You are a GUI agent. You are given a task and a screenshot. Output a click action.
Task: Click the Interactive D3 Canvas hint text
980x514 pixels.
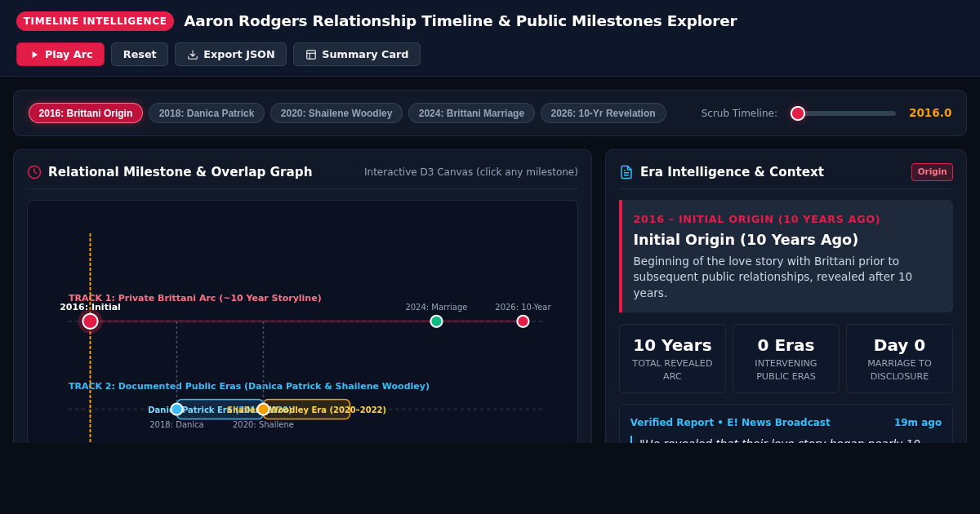click(471, 172)
